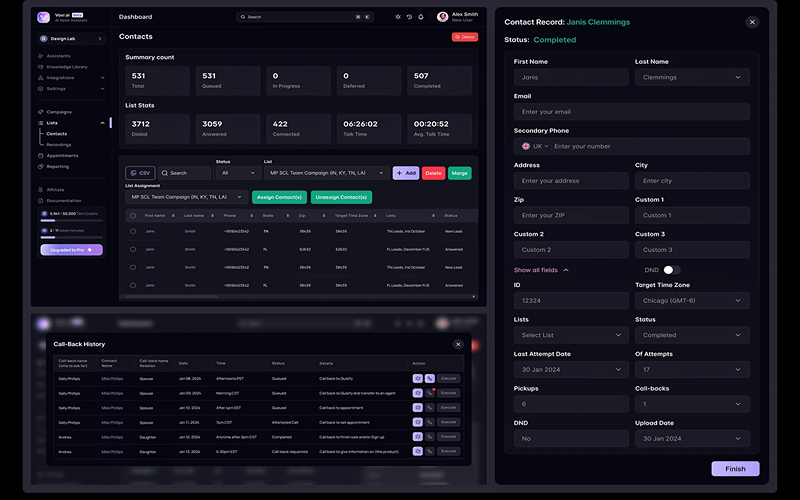Collapse the Show all fields expander

point(541,270)
